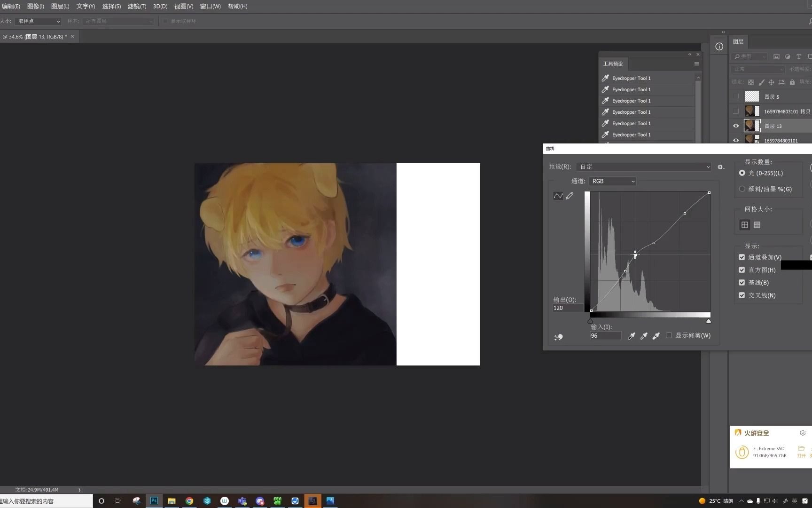Move the black point input slider triangle
Viewport: 812px width, 508px height.
tap(591, 321)
